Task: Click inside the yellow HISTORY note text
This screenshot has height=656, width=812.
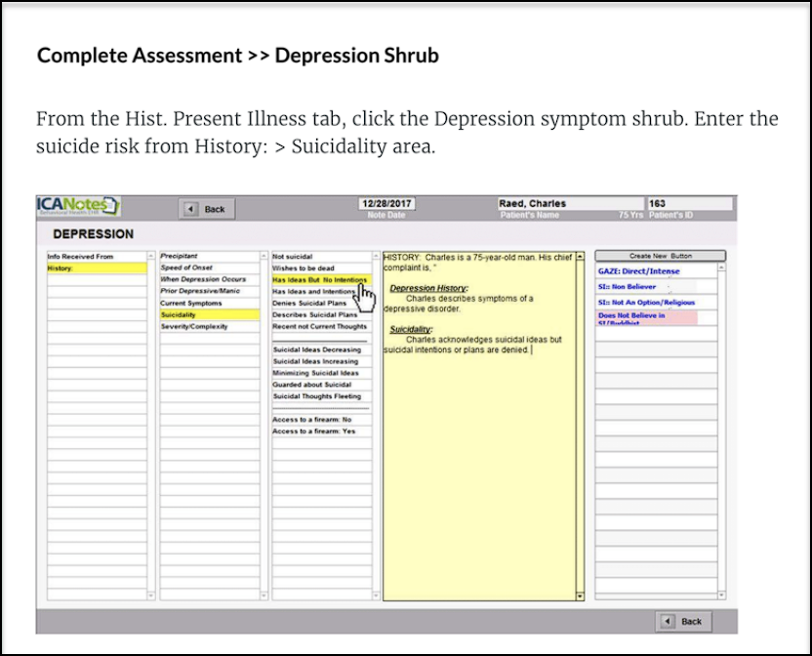Action: (479, 426)
